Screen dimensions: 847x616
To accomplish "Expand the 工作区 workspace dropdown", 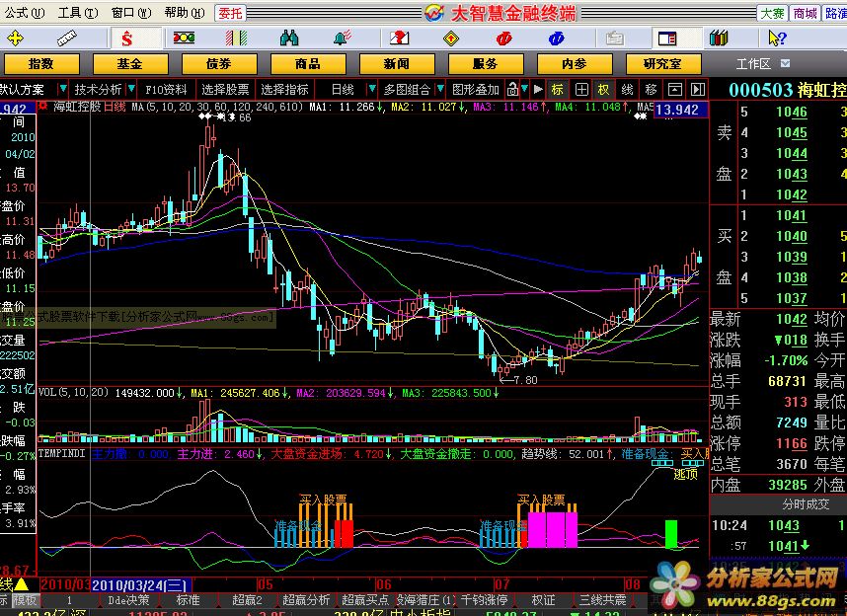I will tap(786, 64).
